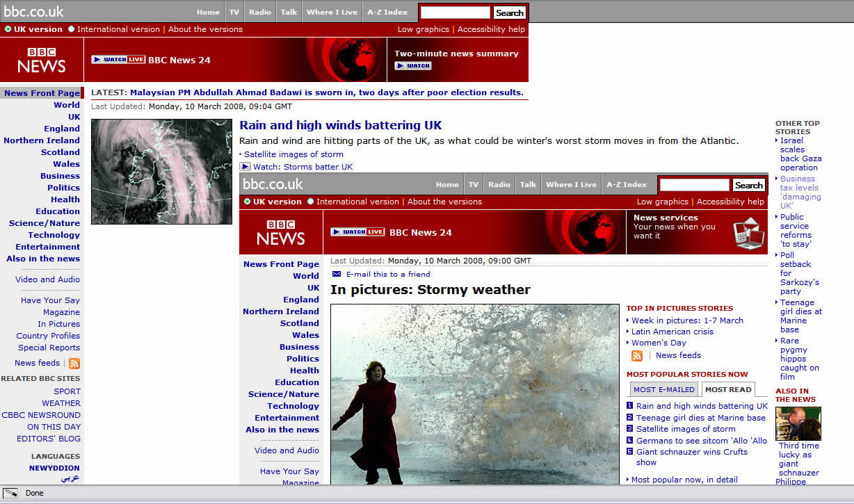Click the orange RSS icon under Top In Pictures Stories

637,355
